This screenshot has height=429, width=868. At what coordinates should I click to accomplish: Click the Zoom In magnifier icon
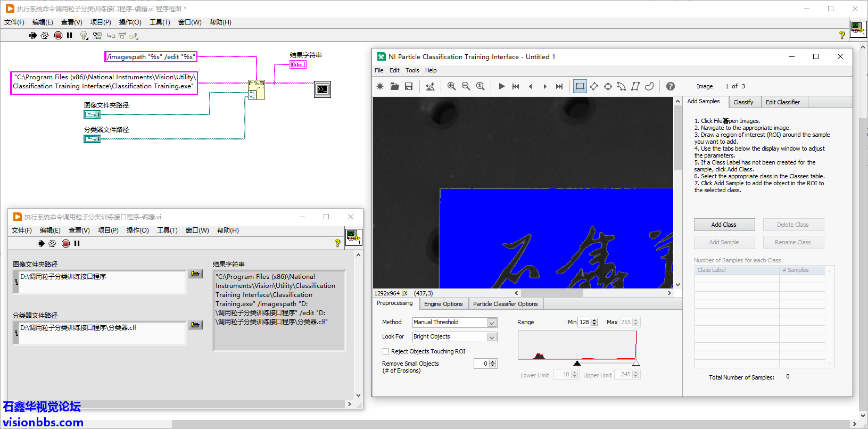pos(451,86)
